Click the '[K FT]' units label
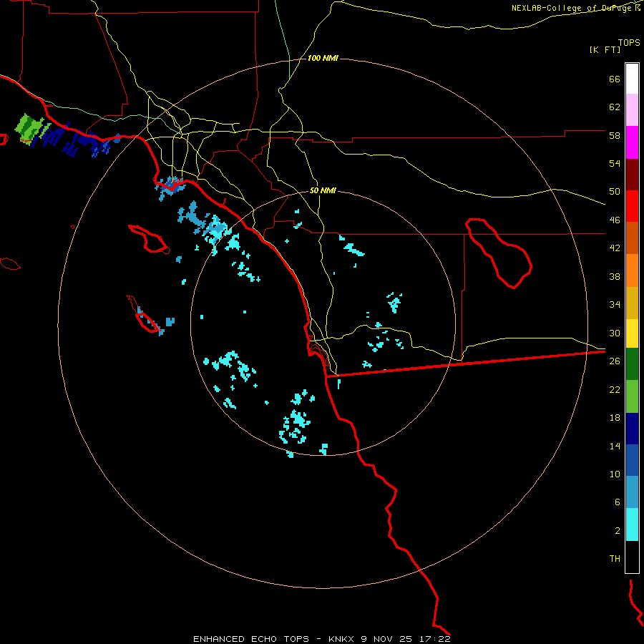Viewport: 644px width, 644px height. pyautogui.click(x=605, y=50)
